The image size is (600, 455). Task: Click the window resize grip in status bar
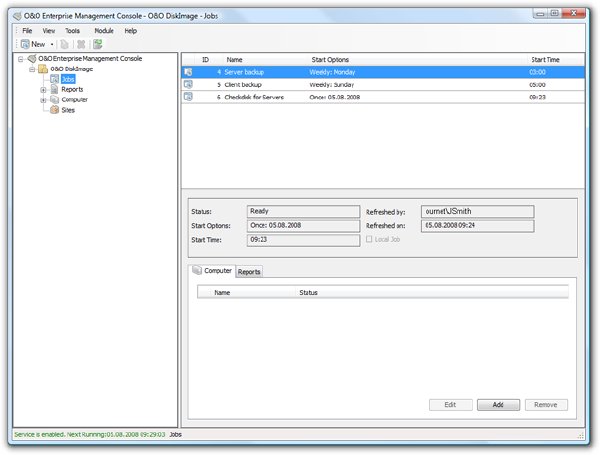[x=580, y=435]
